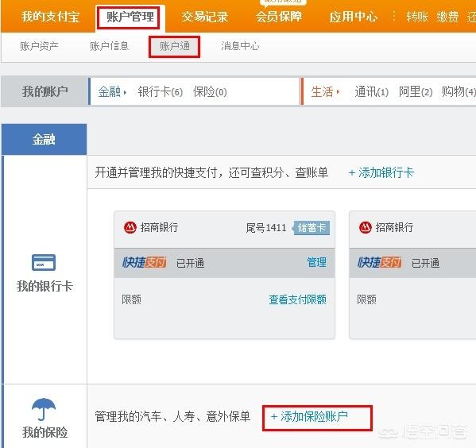
Task: Open 查看支付限额 link
Action: click(297, 299)
